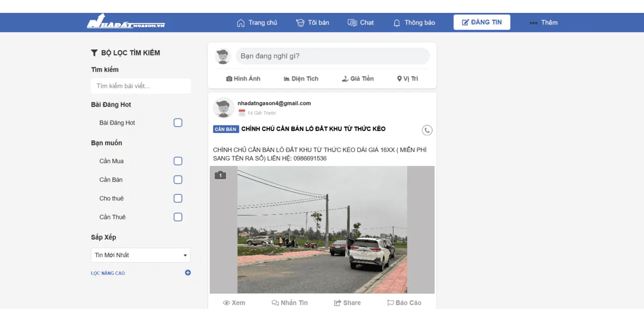The height and width of the screenshot is (322, 644).
Task: Set location with Vị Trí
Action: [x=407, y=78]
